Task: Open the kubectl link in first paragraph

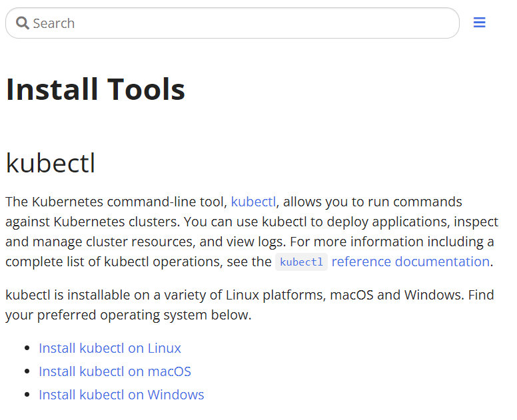Action: (x=253, y=202)
